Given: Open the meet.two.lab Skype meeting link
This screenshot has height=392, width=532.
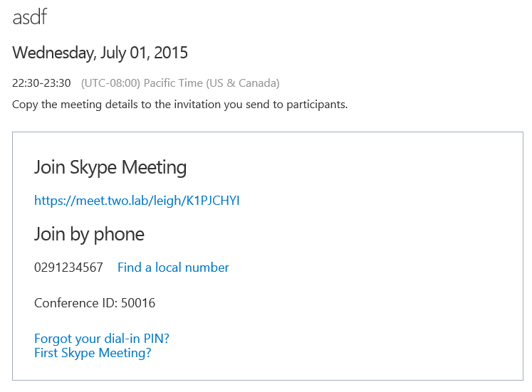Looking at the screenshot, I should coord(136,201).
